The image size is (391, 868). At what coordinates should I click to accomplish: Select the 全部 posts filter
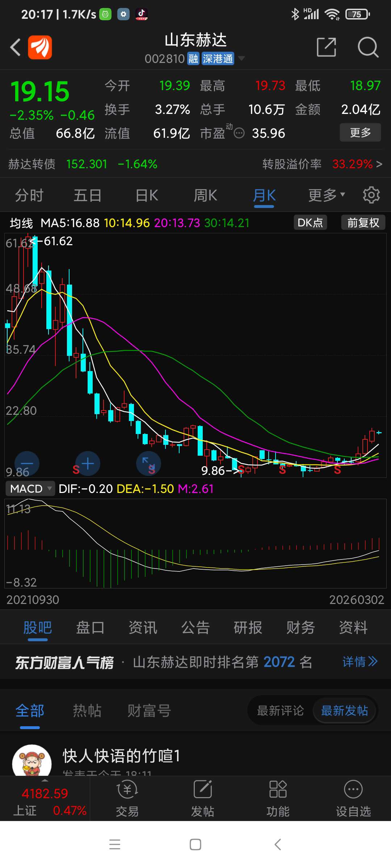(x=30, y=711)
